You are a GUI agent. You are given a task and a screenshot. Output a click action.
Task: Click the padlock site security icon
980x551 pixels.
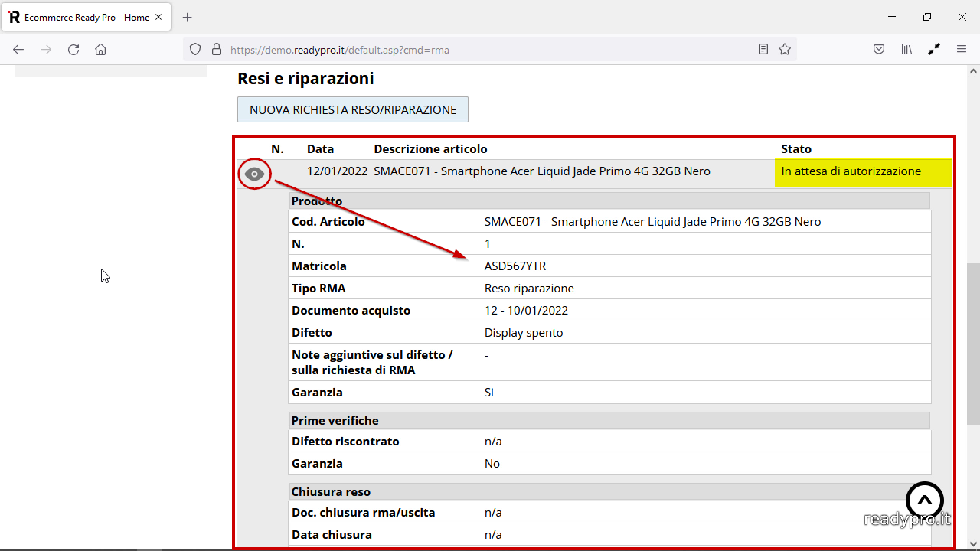(x=217, y=49)
